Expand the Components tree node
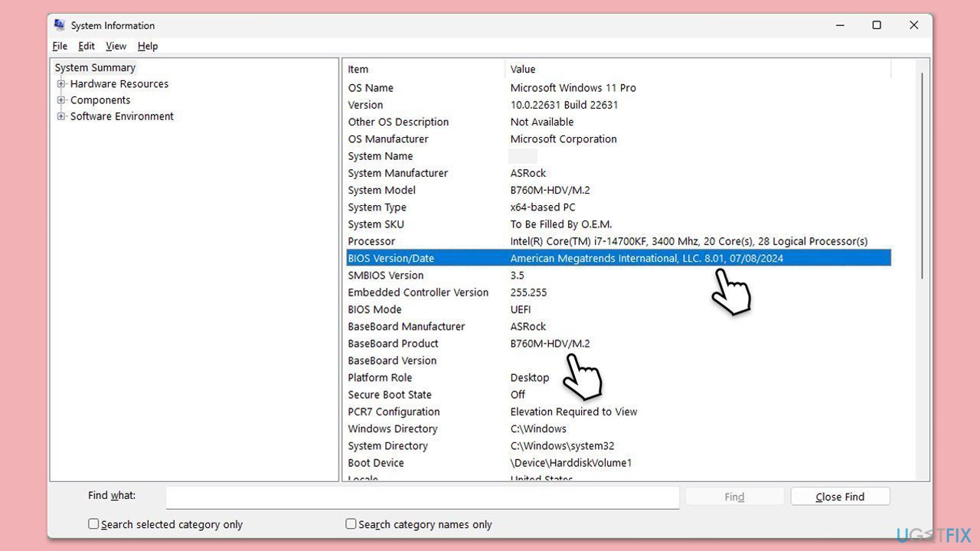This screenshot has height=551, width=980. pos(61,99)
